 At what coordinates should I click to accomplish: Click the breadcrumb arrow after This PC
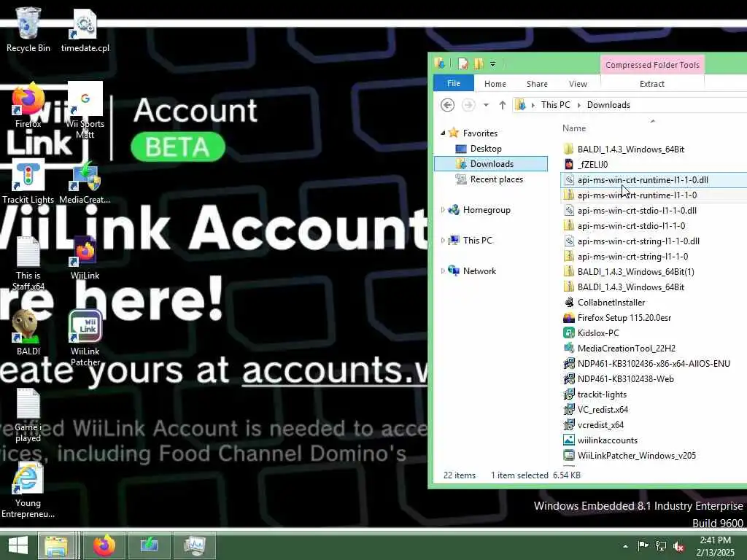click(578, 105)
